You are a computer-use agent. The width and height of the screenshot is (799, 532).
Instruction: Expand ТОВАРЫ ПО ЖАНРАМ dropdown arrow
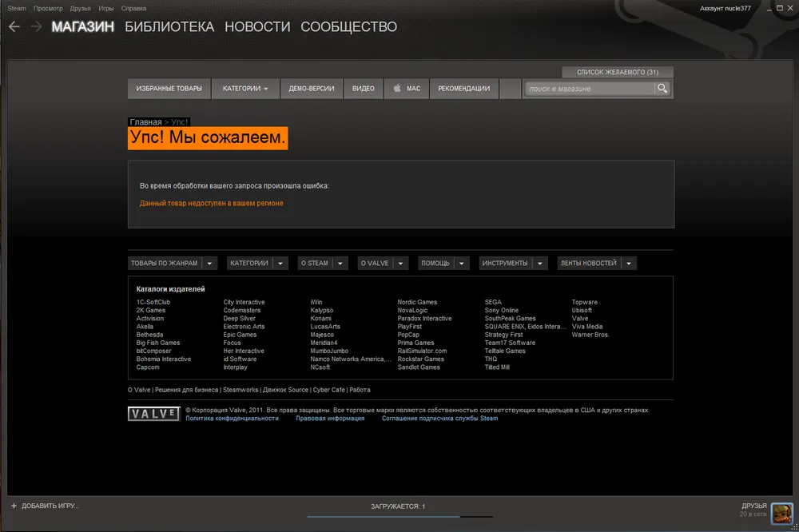(209, 263)
